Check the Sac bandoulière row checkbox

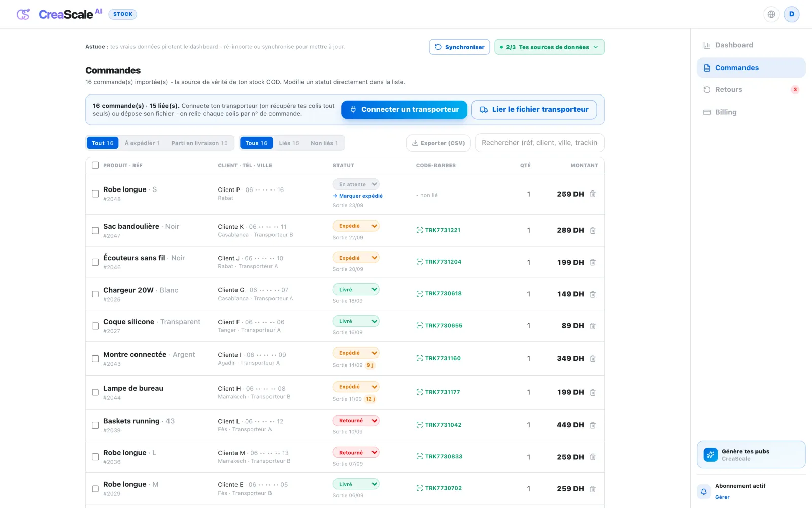point(95,230)
